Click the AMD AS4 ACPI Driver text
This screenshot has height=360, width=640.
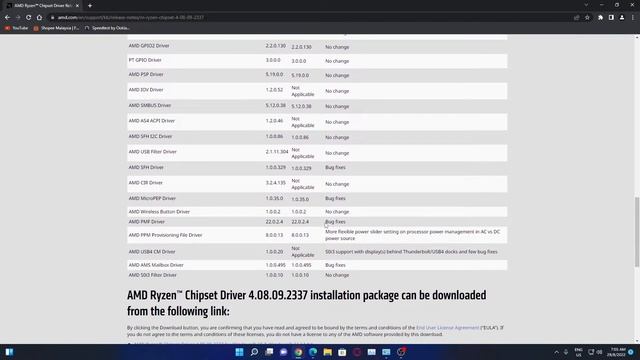151,121
